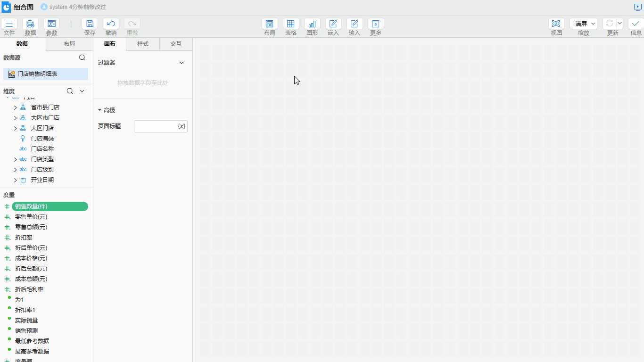This screenshot has height=362, width=644.
Task: Select the 门店销售明细表 data source
Action: tap(46, 74)
